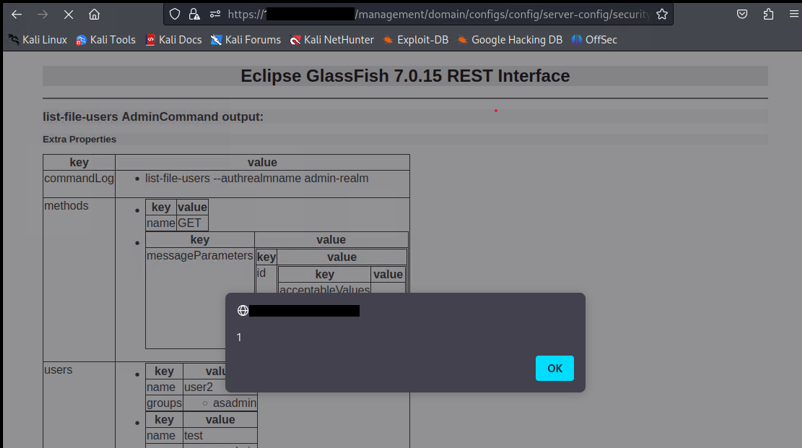Open the browser home page
Viewport: 802px width, 448px height.
tap(94, 14)
